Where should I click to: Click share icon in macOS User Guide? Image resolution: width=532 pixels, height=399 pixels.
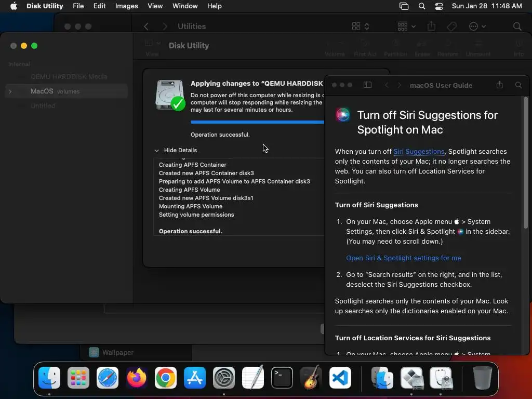499,85
